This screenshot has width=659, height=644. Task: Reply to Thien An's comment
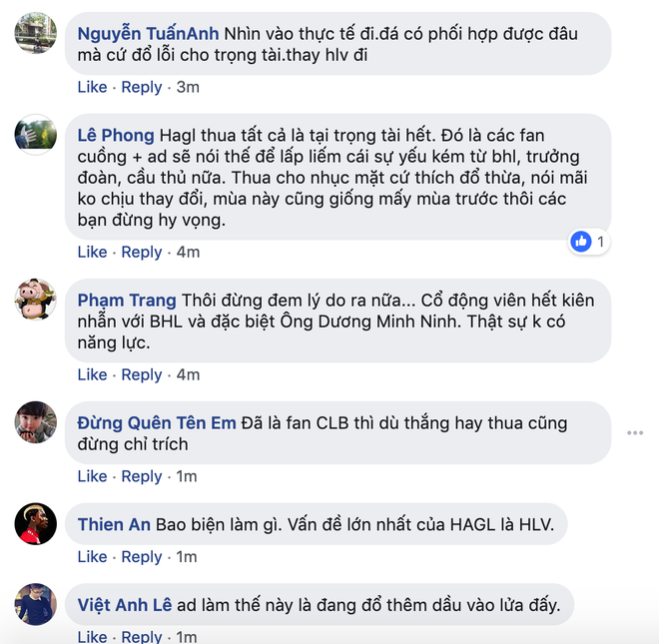click(142, 557)
